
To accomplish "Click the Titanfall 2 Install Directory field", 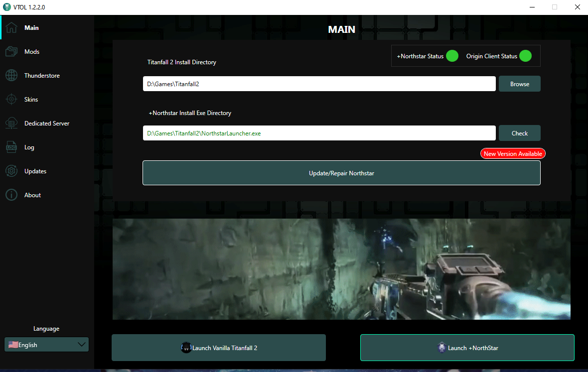I will pyautogui.click(x=319, y=84).
